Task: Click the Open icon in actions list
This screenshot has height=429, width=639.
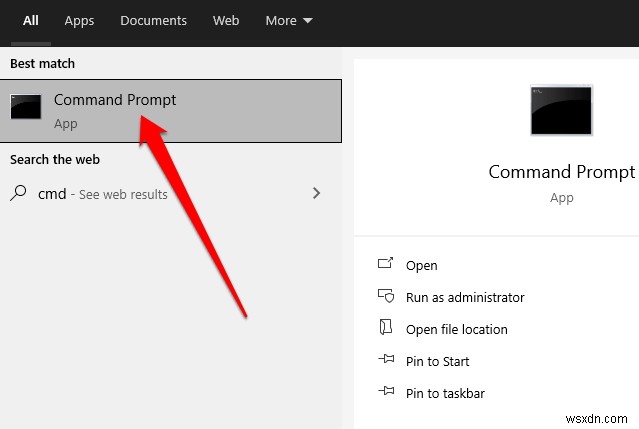Action: click(386, 265)
